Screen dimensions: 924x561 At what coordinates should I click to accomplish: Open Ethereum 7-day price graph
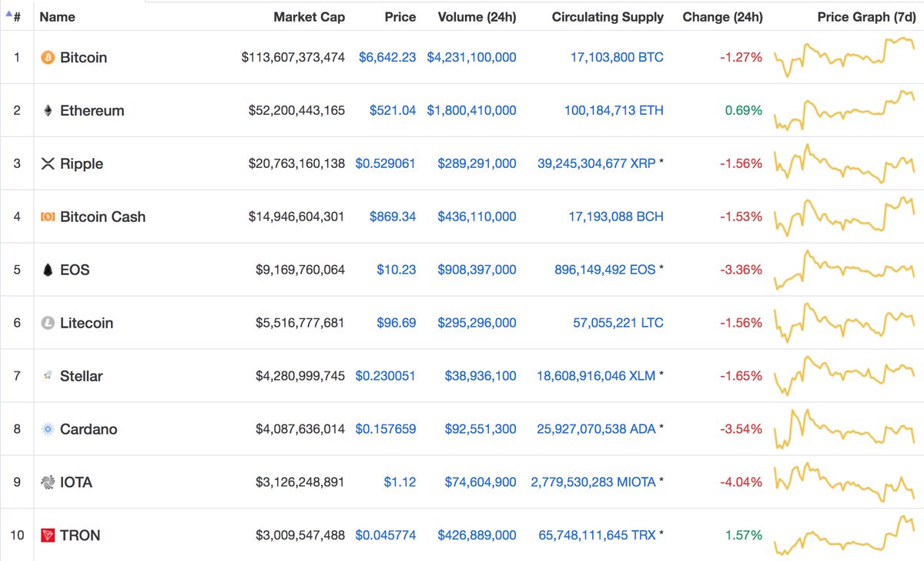tap(845, 111)
